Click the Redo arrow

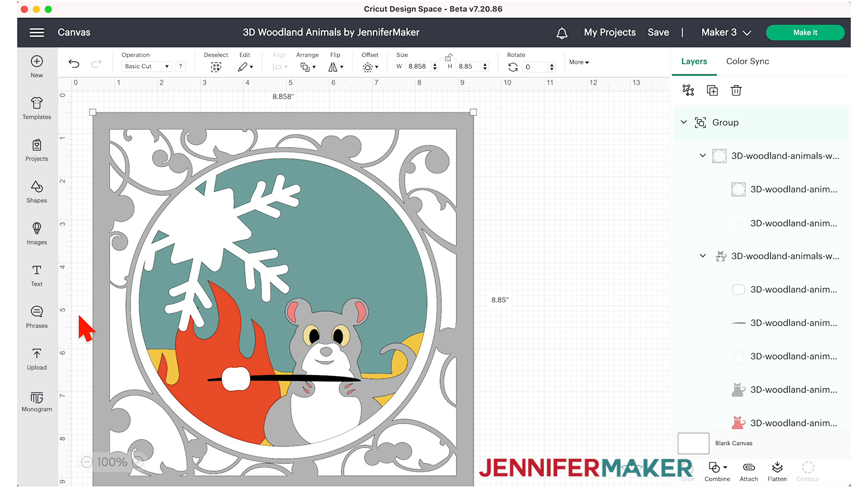pos(96,63)
